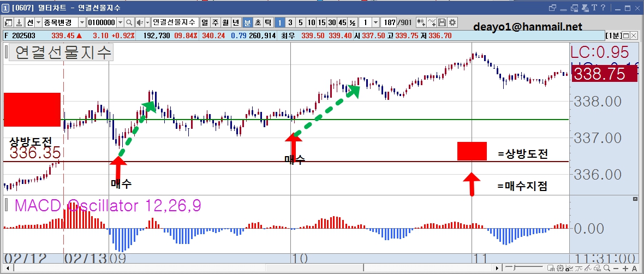Viewport: 644px width, 274px height.
Task: Expand the 종목변경 dropdown
Action: point(81,22)
